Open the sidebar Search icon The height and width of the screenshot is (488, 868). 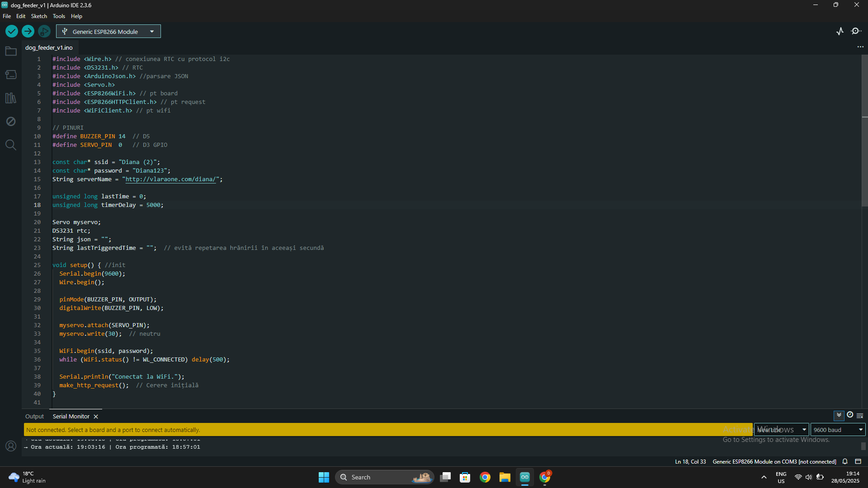(x=11, y=145)
